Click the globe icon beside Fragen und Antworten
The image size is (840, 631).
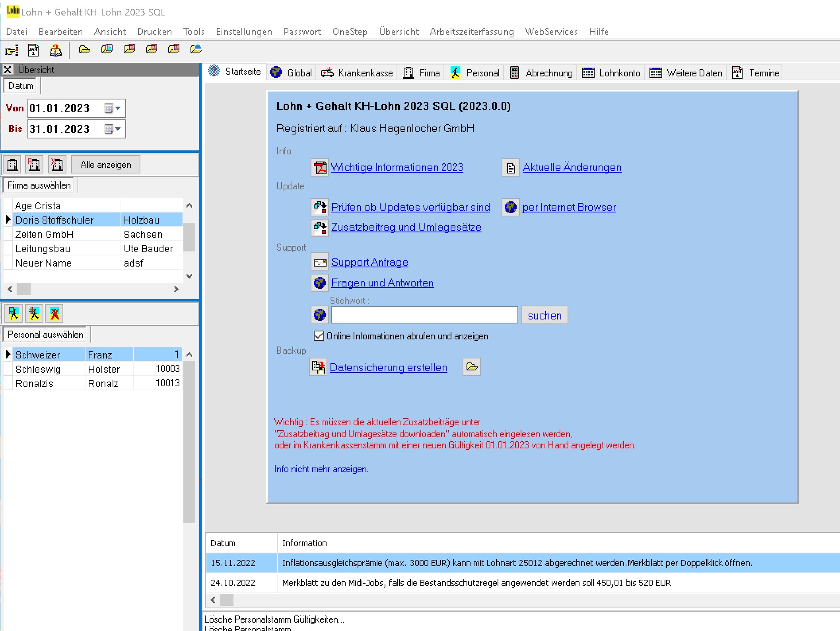click(x=319, y=282)
